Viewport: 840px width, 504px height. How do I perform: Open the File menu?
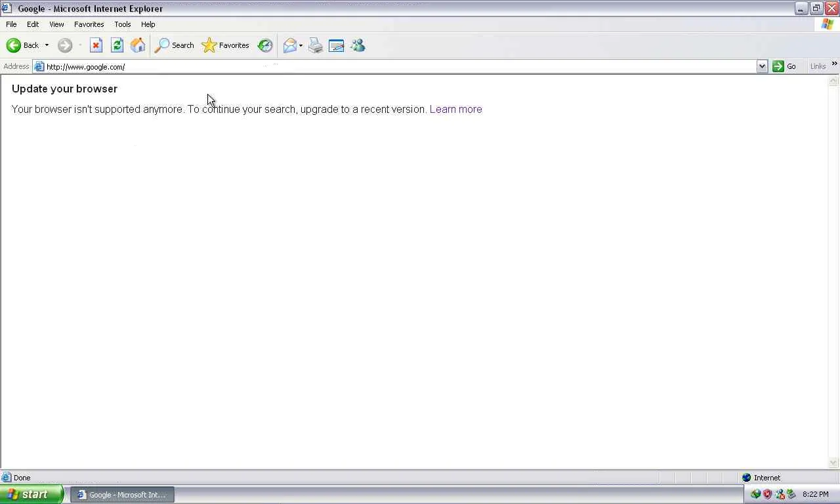click(x=11, y=24)
